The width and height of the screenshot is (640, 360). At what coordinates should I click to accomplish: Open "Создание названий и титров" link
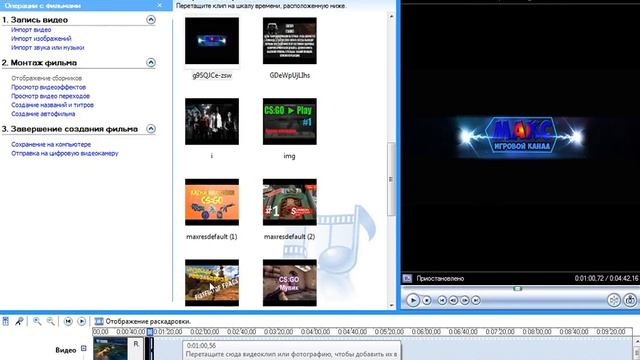[52, 105]
